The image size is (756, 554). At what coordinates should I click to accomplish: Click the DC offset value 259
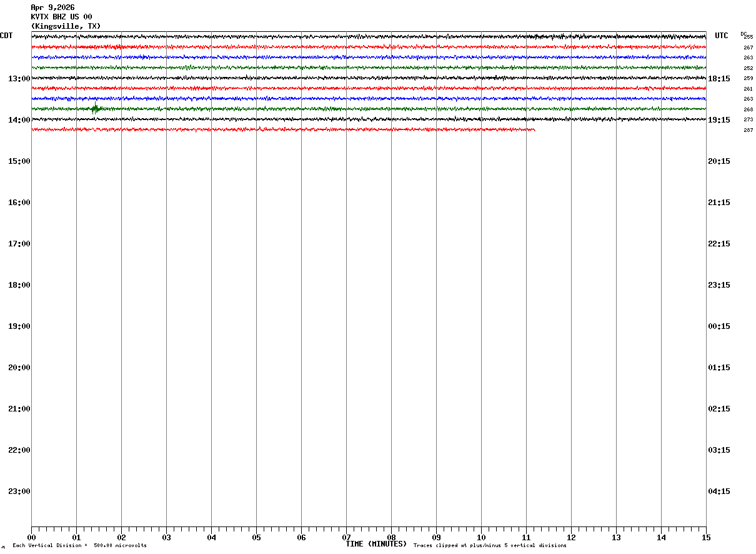click(749, 78)
